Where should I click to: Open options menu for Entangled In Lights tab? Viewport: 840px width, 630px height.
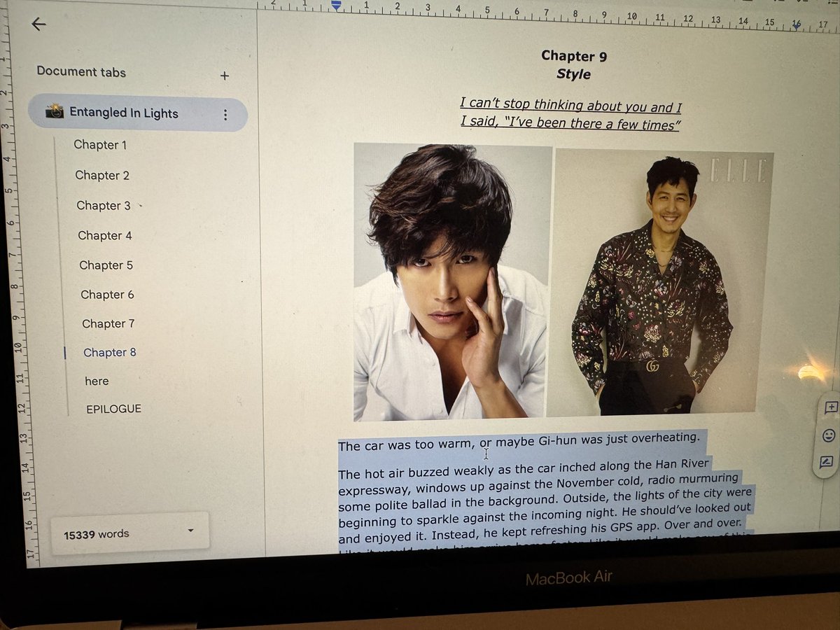tap(225, 115)
